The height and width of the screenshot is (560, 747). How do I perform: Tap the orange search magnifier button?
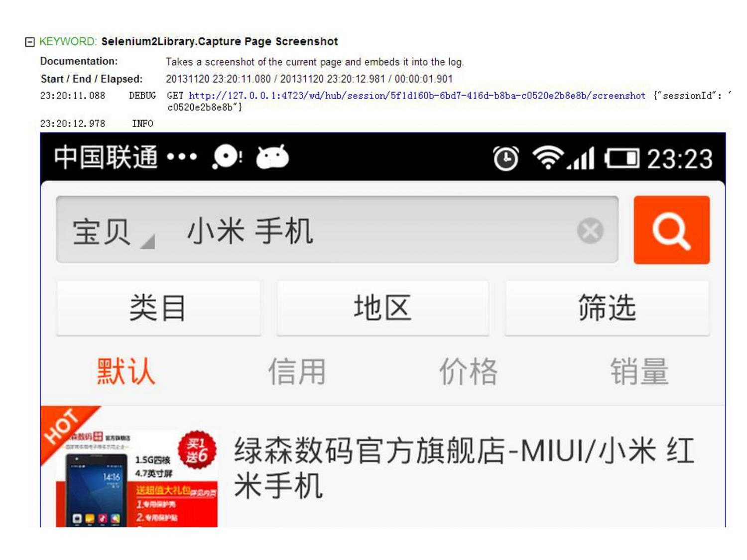pos(671,229)
